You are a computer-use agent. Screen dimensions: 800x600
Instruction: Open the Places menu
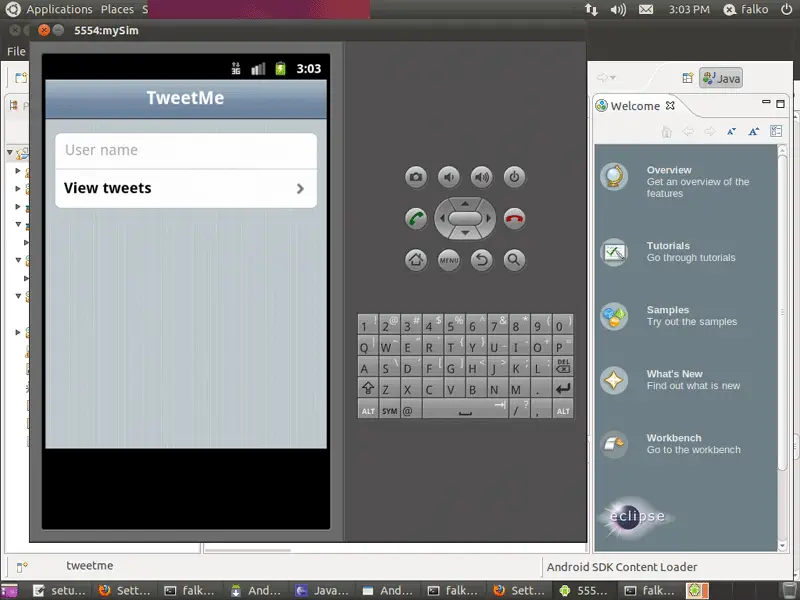[117, 9]
